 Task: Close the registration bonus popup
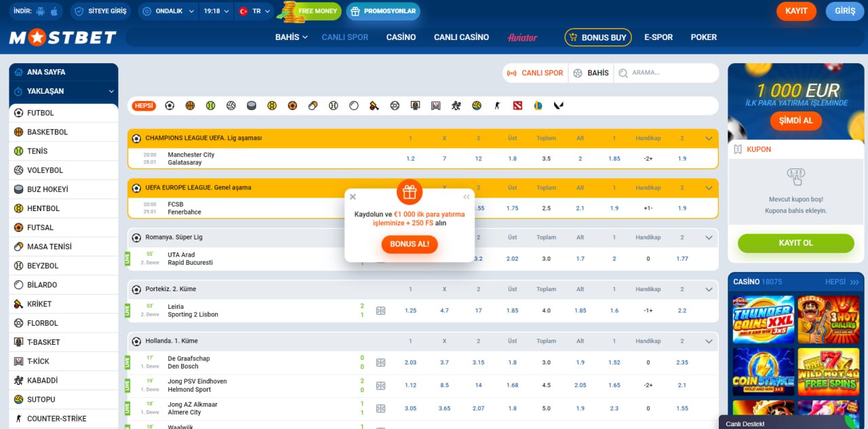pos(353,197)
